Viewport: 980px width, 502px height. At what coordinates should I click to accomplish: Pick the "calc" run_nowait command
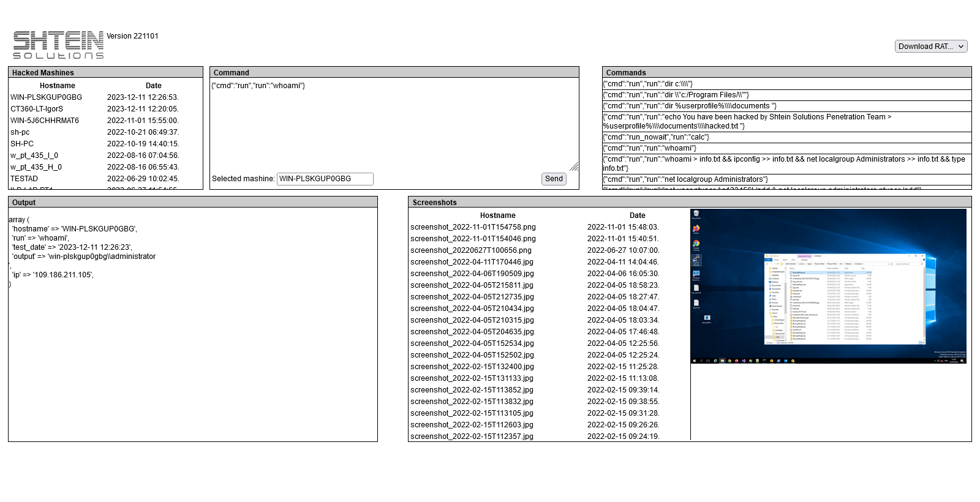coord(656,137)
